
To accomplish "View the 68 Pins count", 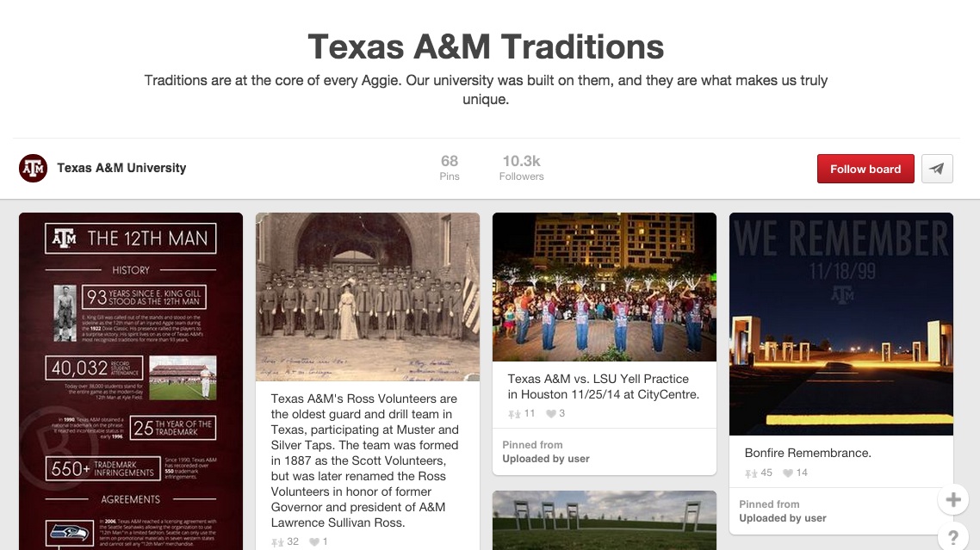I will pos(450,168).
